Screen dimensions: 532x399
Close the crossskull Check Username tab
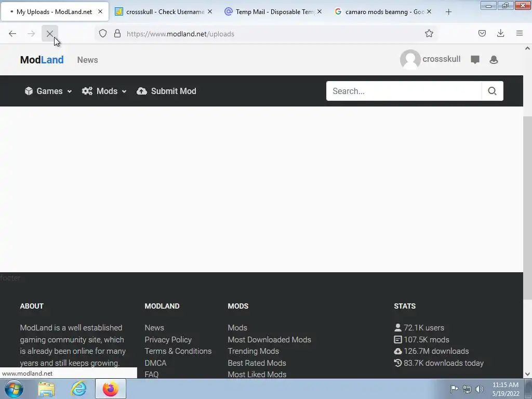(210, 11)
